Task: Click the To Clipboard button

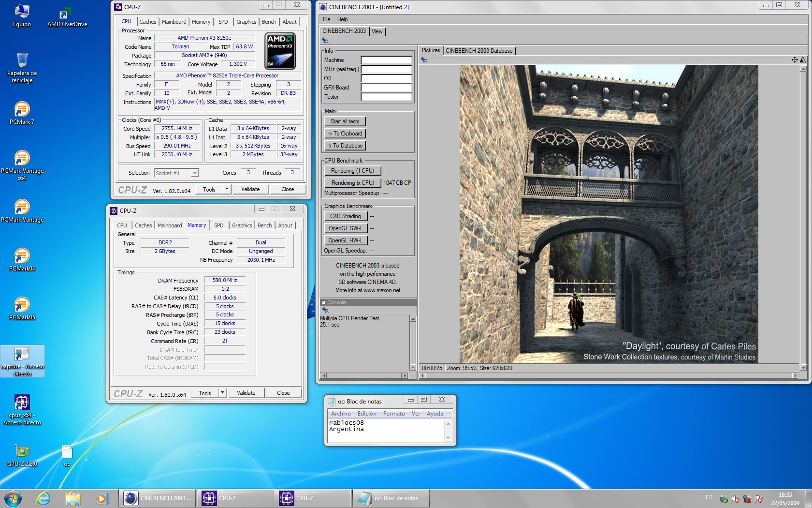Action: 345,134
